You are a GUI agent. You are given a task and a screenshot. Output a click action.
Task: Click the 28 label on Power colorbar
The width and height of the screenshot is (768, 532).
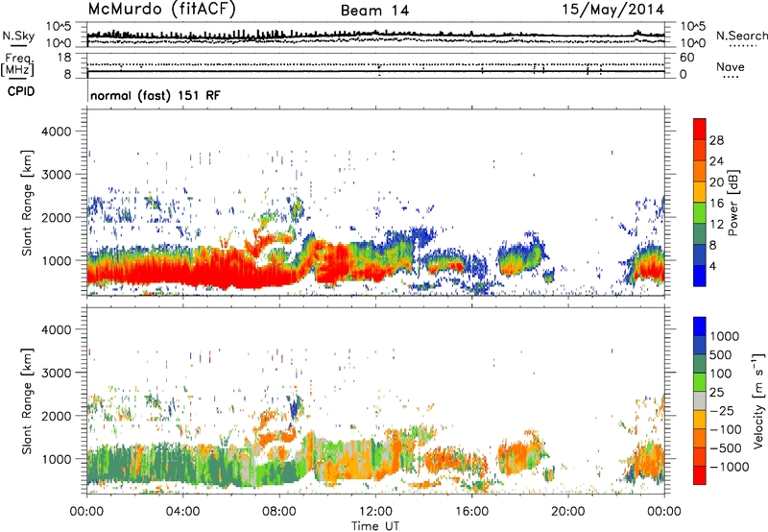pyautogui.click(x=716, y=140)
